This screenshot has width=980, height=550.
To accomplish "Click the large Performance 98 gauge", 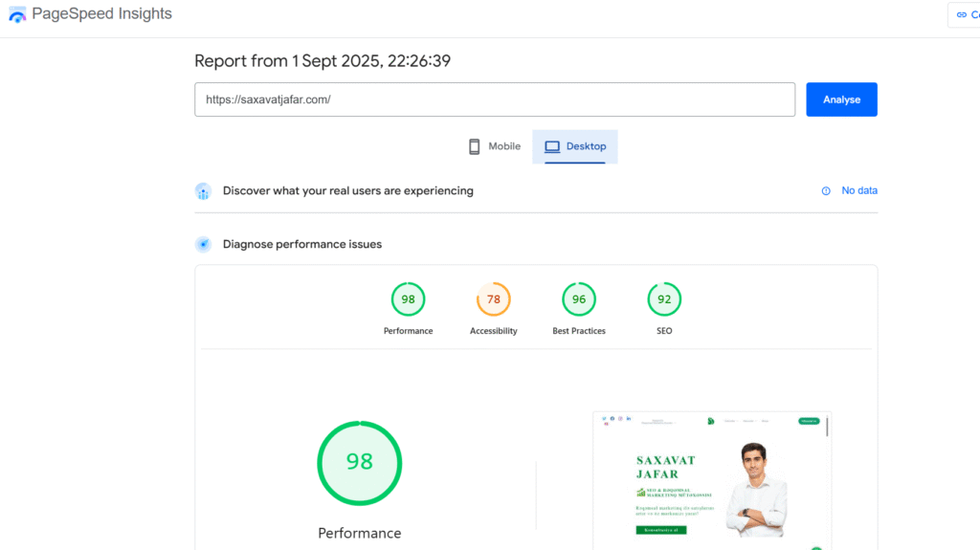I will click(x=359, y=463).
